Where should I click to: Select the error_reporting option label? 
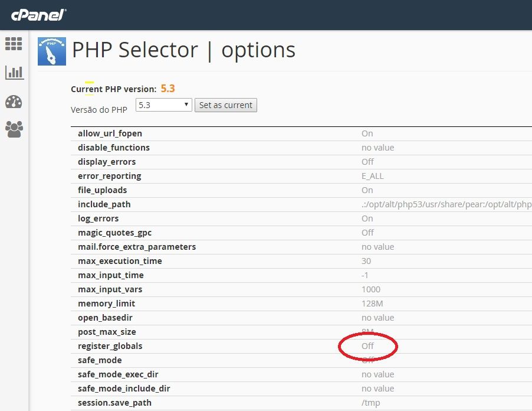coord(109,176)
